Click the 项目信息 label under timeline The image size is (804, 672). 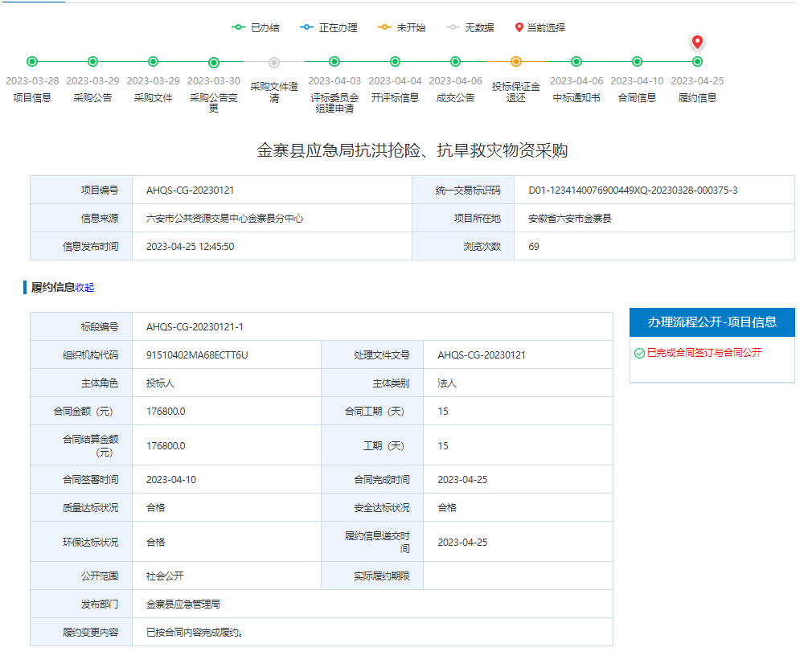click(x=32, y=98)
